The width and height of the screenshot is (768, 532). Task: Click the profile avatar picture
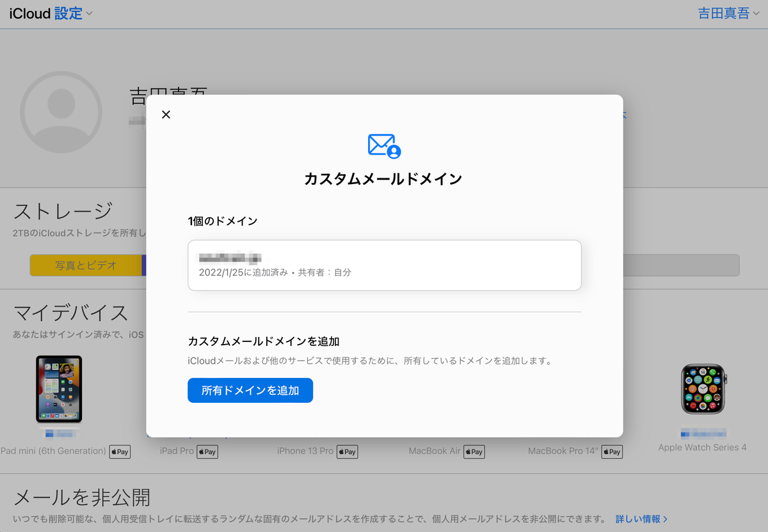[x=61, y=112]
